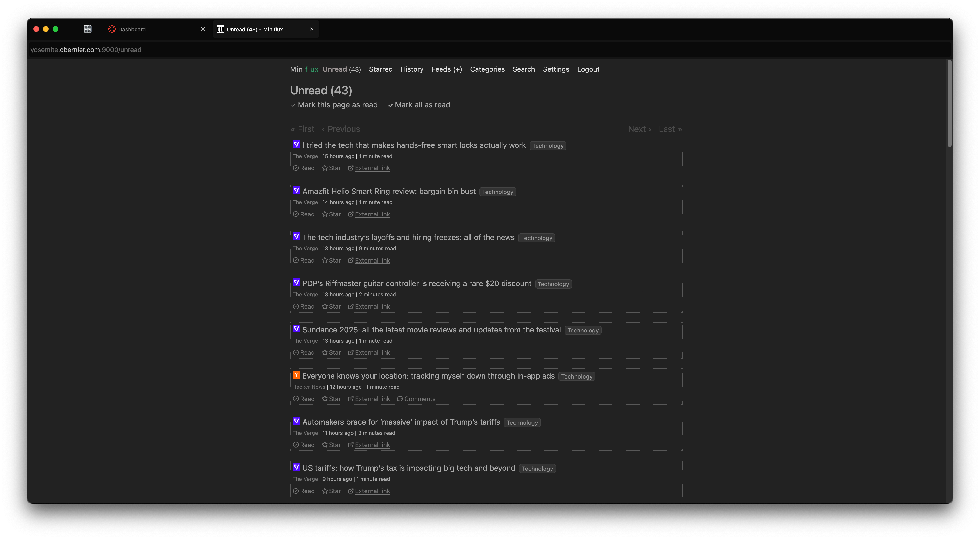The image size is (980, 539).
Task: Mark the Automakers article as read
Action: (304, 445)
